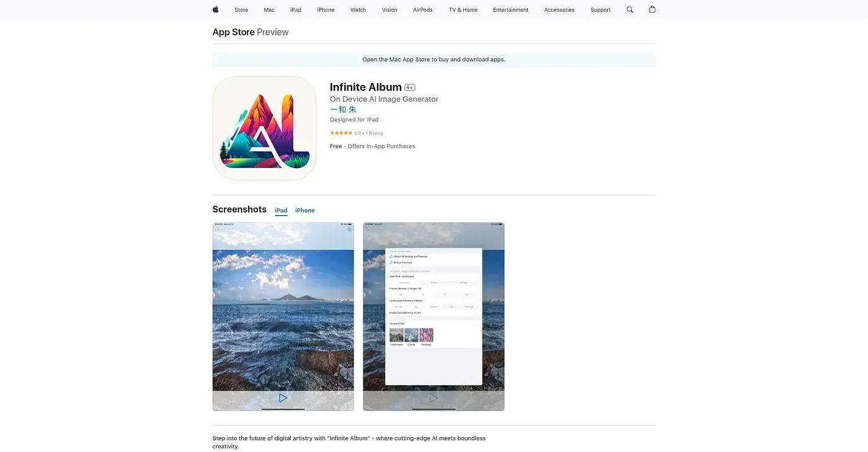Click the 'On Device AI Image Generator' subtitle

[x=384, y=99]
